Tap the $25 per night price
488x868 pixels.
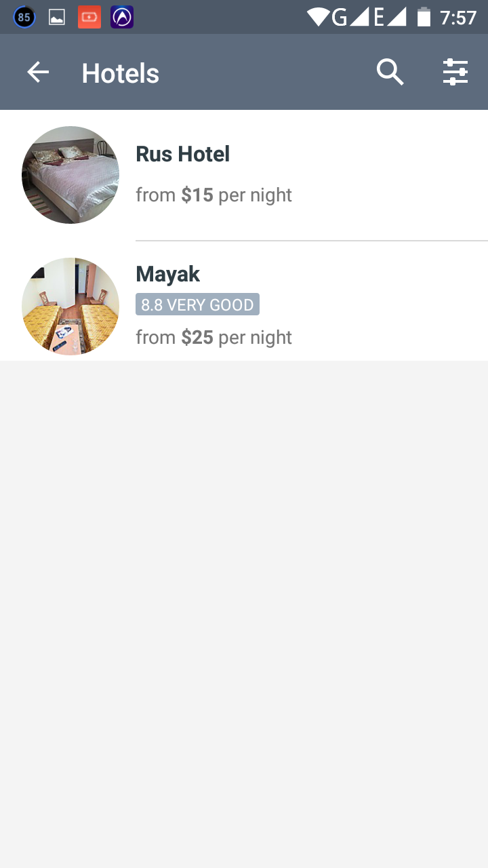pyautogui.click(x=213, y=338)
